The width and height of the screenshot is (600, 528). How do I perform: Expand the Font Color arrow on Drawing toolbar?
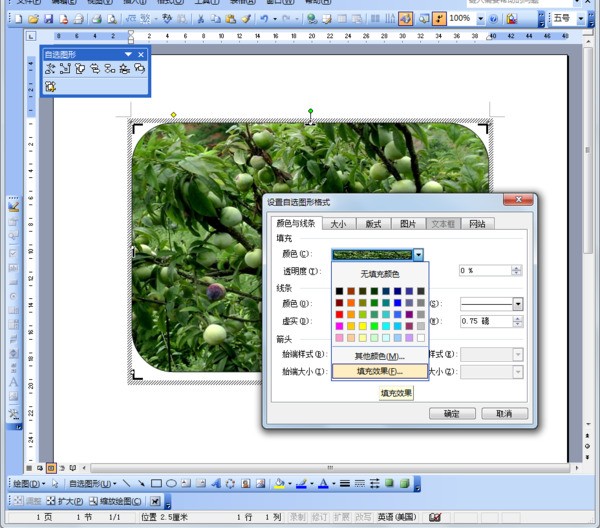click(x=334, y=484)
